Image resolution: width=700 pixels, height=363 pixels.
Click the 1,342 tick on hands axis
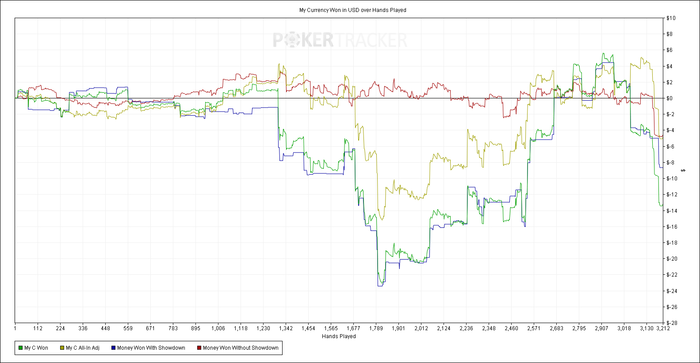tap(286, 329)
